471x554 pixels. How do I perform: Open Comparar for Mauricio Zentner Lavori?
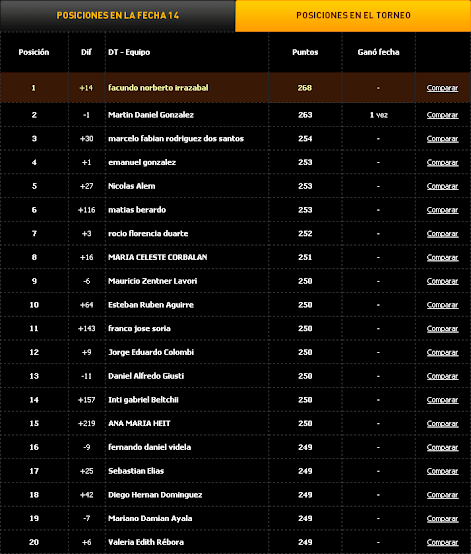pyautogui.click(x=442, y=281)
